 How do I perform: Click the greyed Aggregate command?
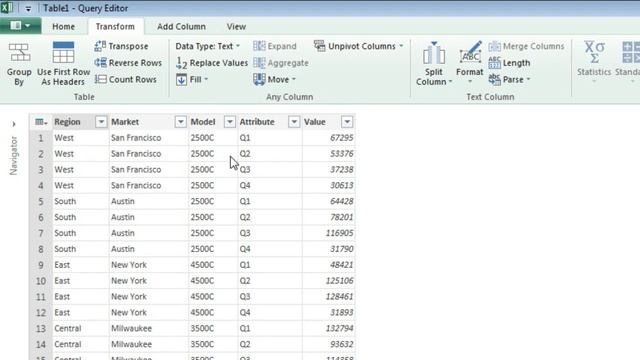click(281, 63)
